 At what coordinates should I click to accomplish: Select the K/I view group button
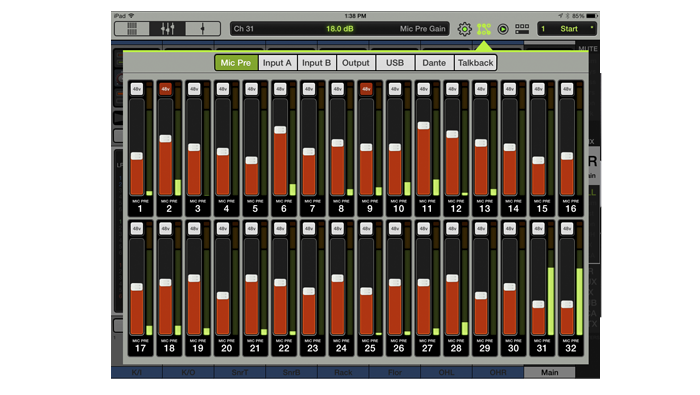[137, 372]
